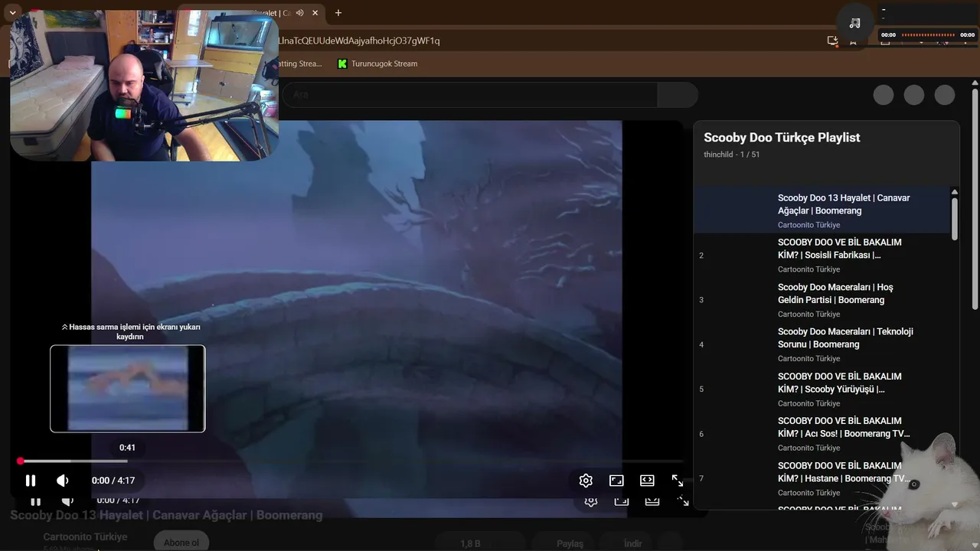Click the browser address bar URL

coord(359,41)
